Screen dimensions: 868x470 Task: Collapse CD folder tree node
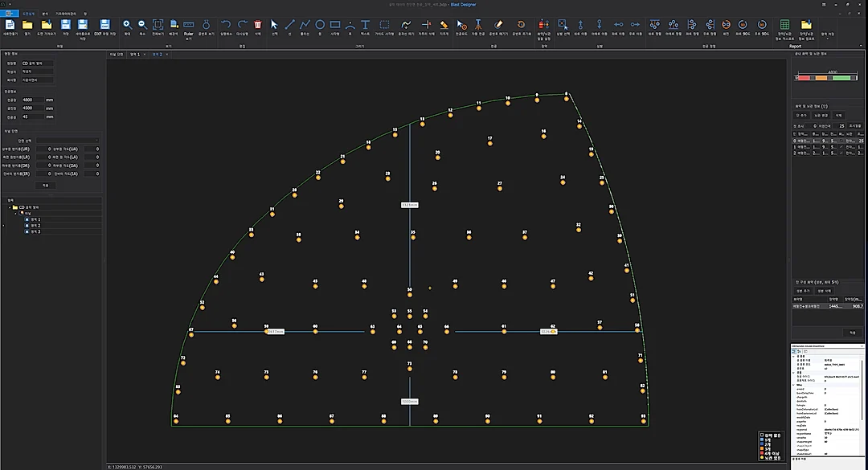tap(10, 207)
